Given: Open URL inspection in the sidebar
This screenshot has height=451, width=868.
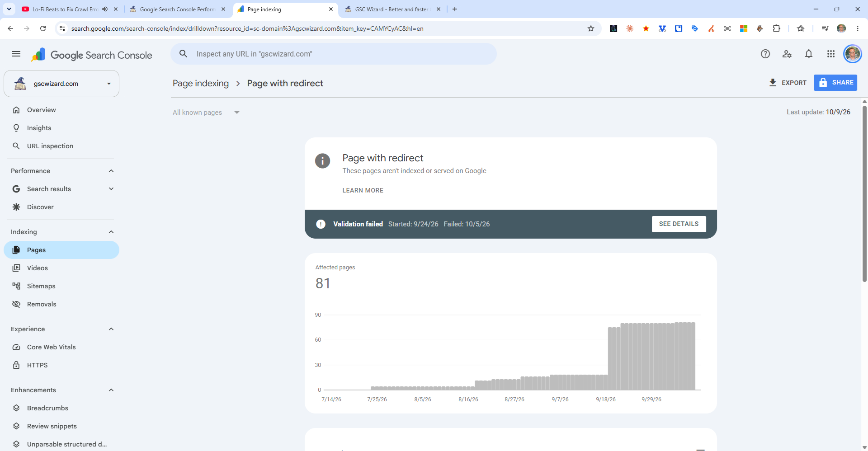Looking at the screenshot, I should point(61,146).
